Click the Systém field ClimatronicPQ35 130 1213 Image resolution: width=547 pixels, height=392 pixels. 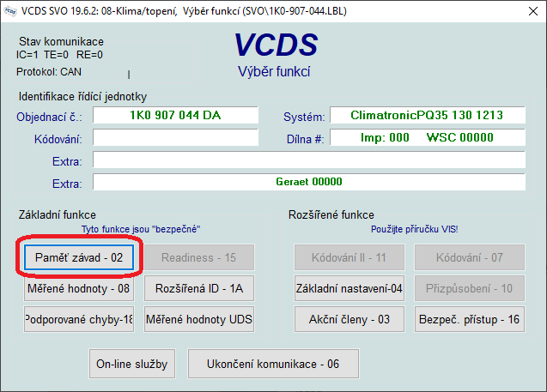point(428,115)
